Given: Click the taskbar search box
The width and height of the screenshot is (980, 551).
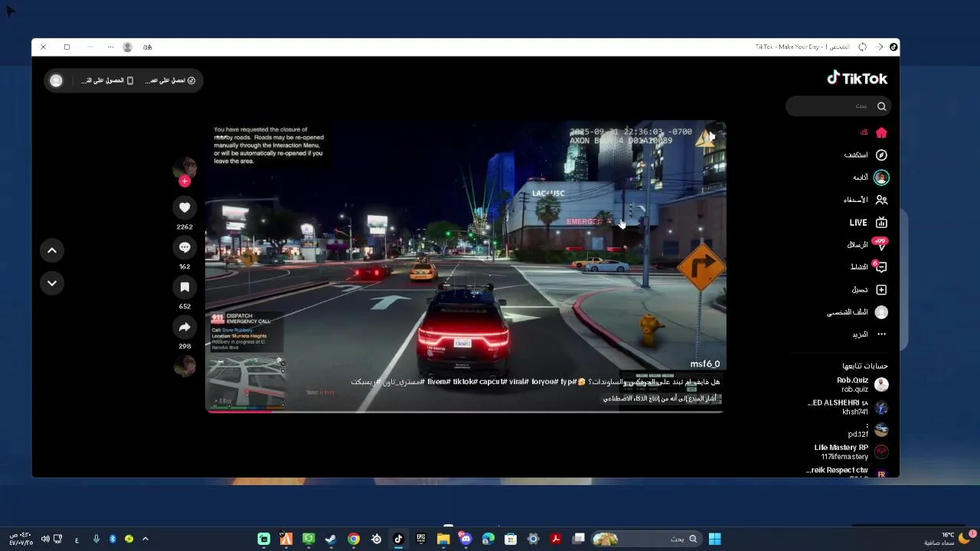Looking at the screenshot, I should (648, 539).
